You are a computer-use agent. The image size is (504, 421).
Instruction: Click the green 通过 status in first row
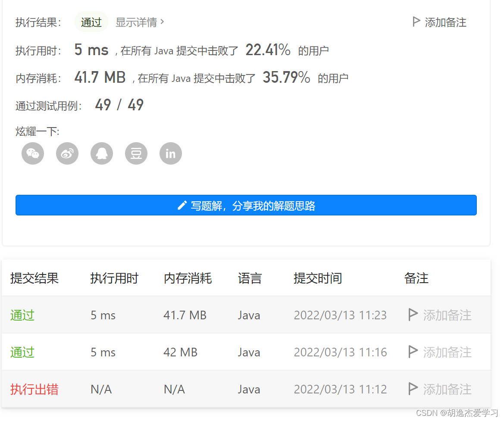coord(22,315)
